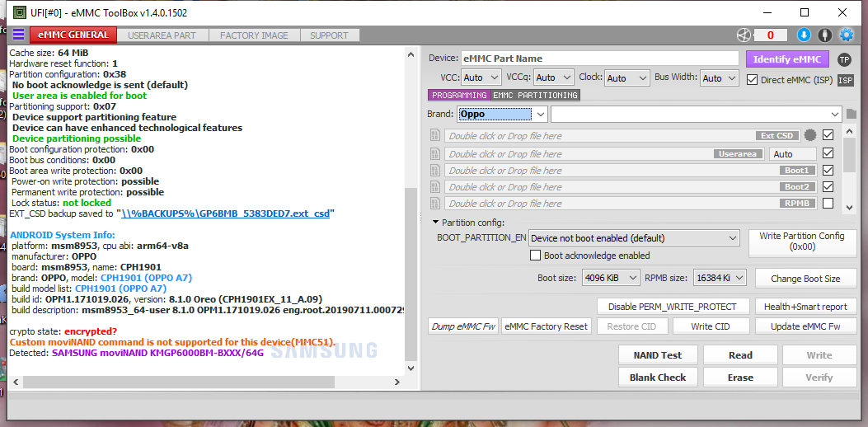Image resolution: width=868 pixels, height=427 pixels.
Task: Click the Userarea Auto size field
Action: point(793,154)
